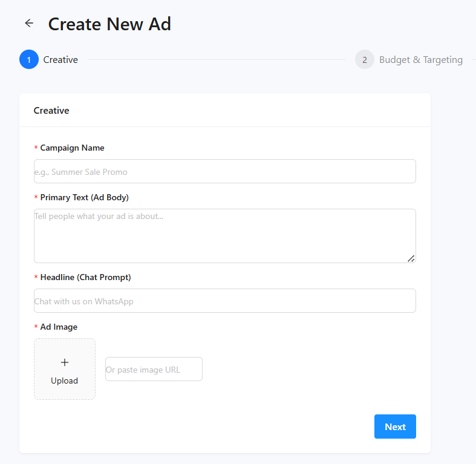Click the step 1 number circle
This screenshot has height=464, width=476.
click(29, 60)
